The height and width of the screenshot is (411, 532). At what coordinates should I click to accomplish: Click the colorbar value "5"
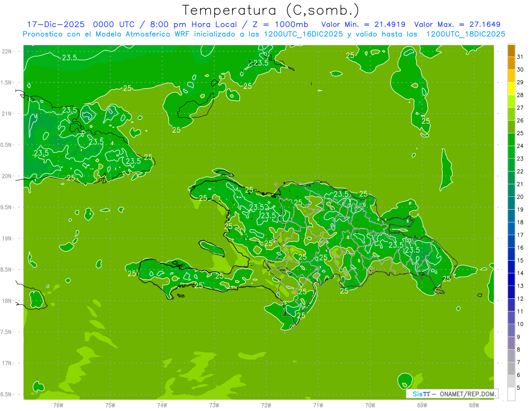(x=519, y=388)
